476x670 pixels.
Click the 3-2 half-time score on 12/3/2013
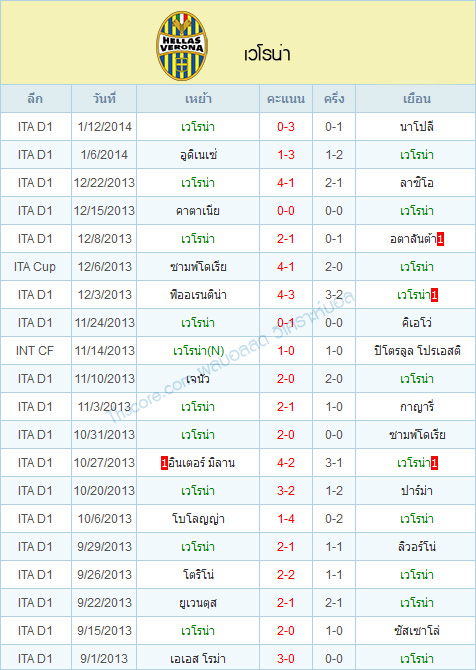(334, 295)
